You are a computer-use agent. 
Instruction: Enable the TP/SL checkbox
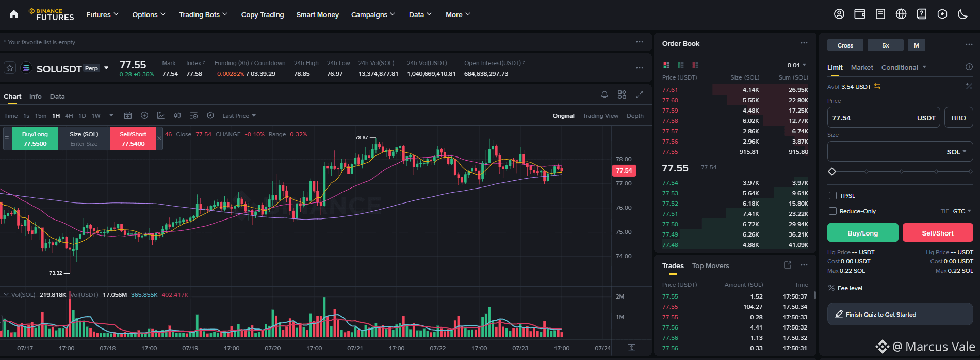coord(832,196)
